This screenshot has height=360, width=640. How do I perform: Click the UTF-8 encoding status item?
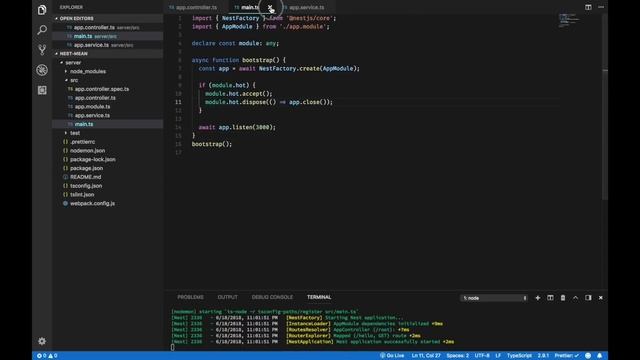click(482, 356)
